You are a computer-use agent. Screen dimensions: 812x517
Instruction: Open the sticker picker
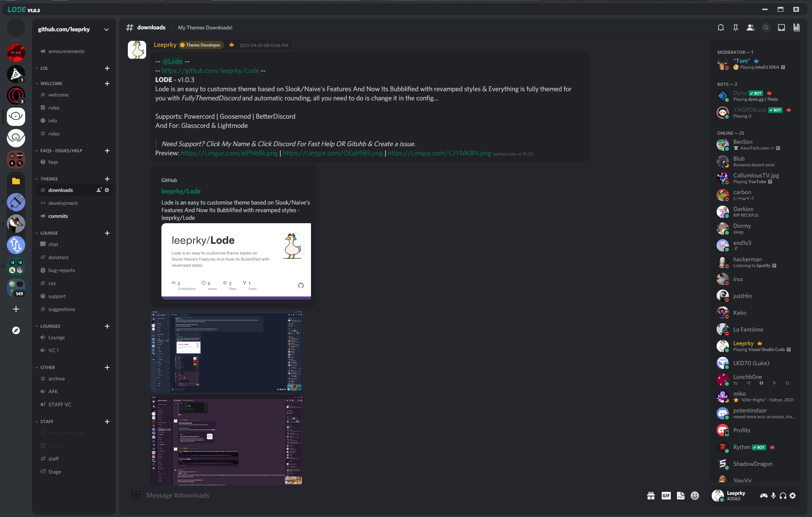680,496
